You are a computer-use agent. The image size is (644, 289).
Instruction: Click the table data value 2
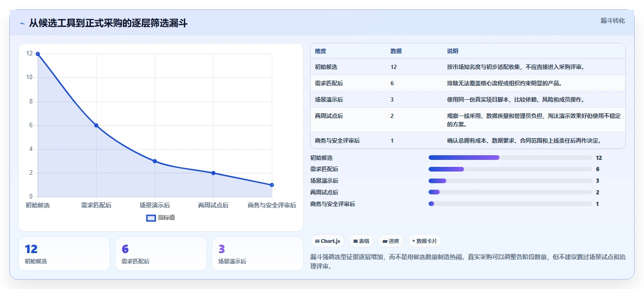392,116
